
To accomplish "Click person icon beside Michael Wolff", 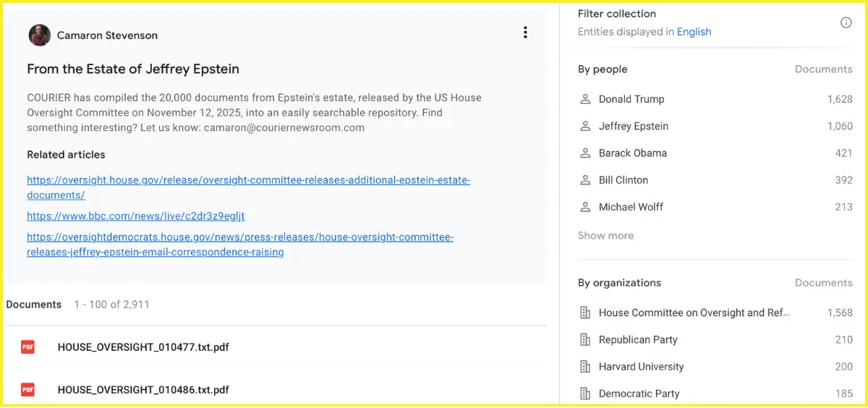I will (x=585, y=207).
